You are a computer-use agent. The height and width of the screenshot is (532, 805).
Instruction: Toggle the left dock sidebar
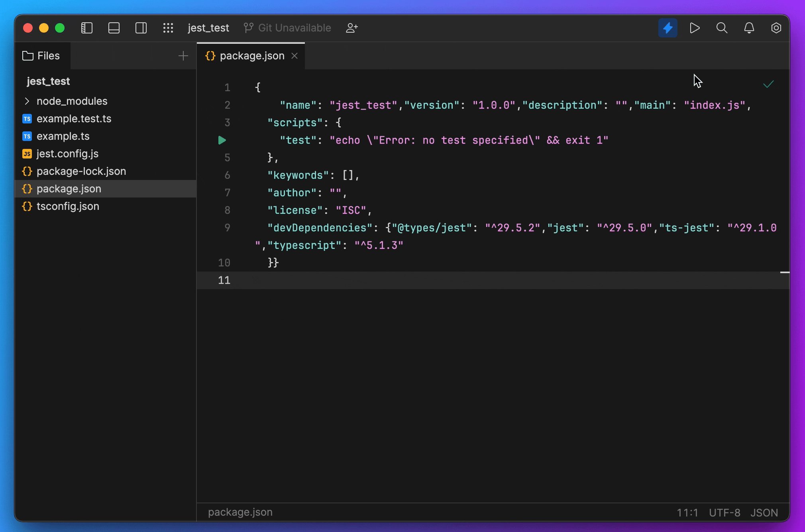click(87, 28)
